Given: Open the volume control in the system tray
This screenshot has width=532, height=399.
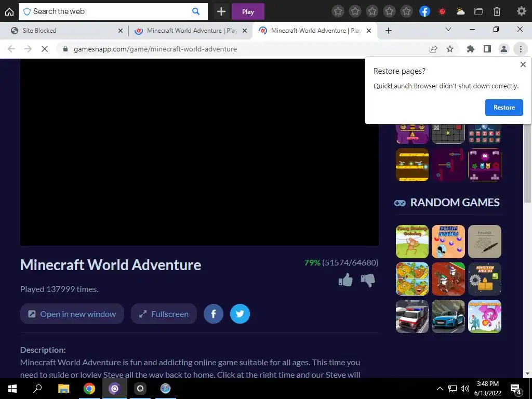Looking at the screenshot, I should (x=465, y=389).
